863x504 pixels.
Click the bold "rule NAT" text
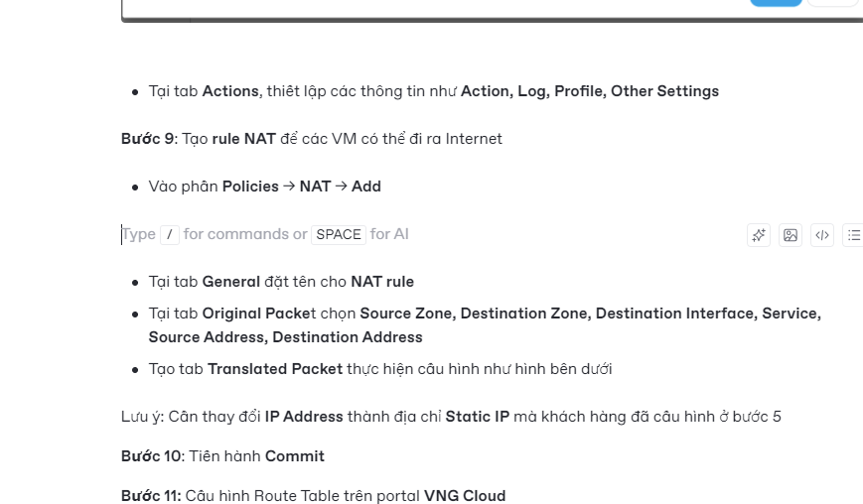(x=244, y=139)
